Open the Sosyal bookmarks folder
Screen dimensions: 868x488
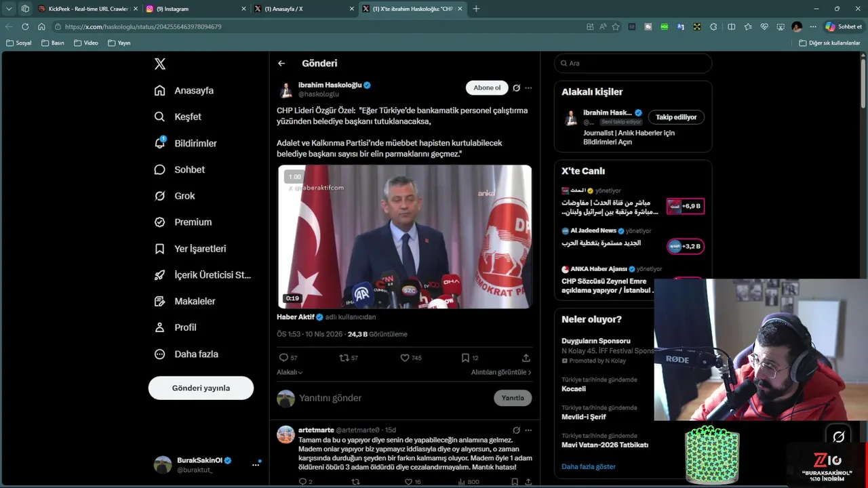pos(19,43)
